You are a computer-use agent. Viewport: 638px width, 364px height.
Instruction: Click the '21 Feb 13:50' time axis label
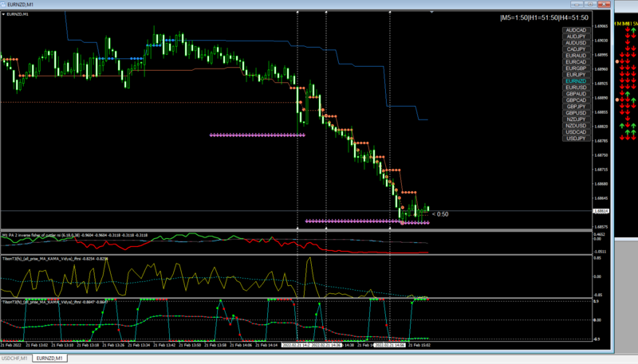tap(190, 346)
